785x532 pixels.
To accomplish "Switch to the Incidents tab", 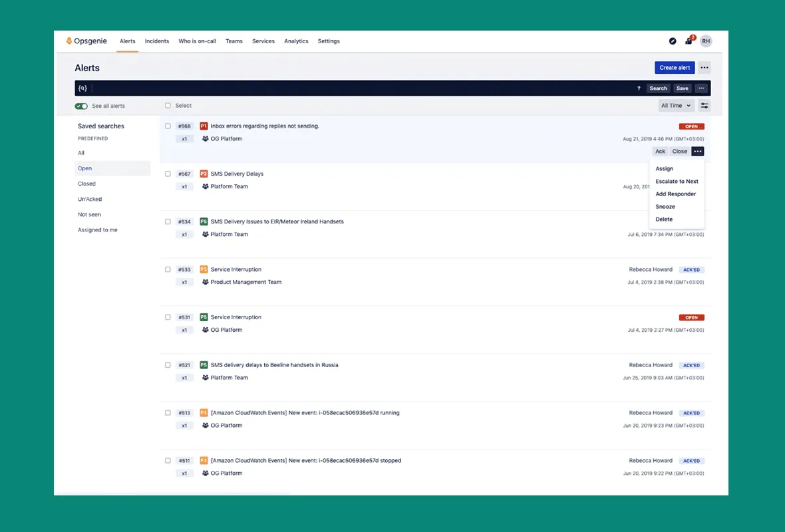I will pyautogui.click(x=157, y=41).
